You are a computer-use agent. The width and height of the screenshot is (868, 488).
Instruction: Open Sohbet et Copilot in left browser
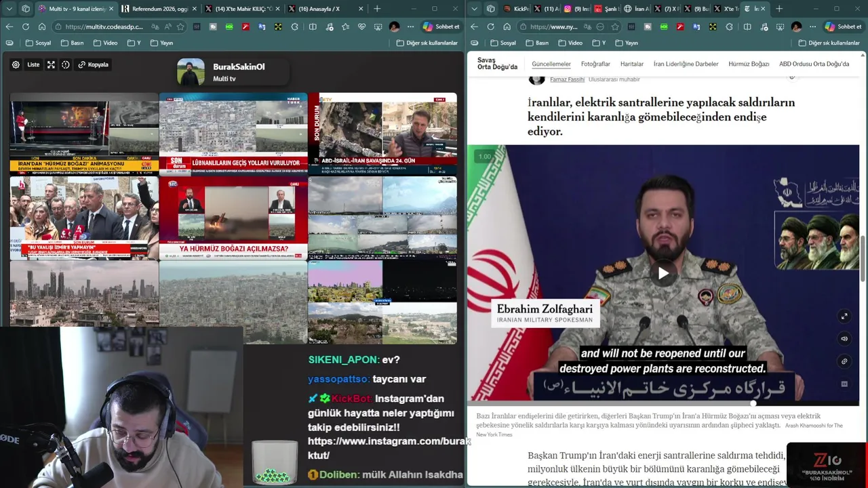441,26
